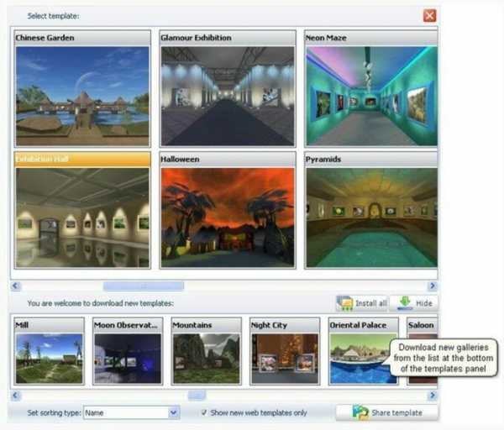
Task: Click the Moon Observat... title label
Action: [126, 325]
